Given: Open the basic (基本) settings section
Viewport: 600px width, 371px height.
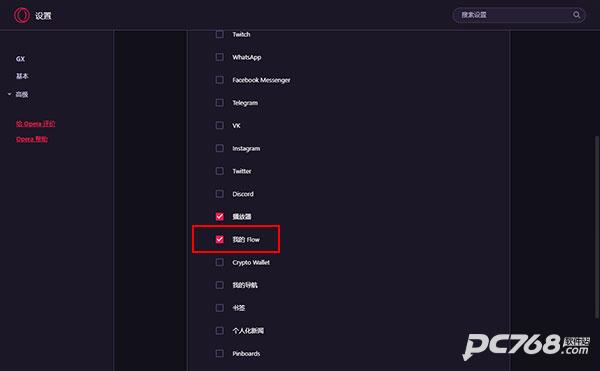Looking at the screenshot, I should (22, 76).
